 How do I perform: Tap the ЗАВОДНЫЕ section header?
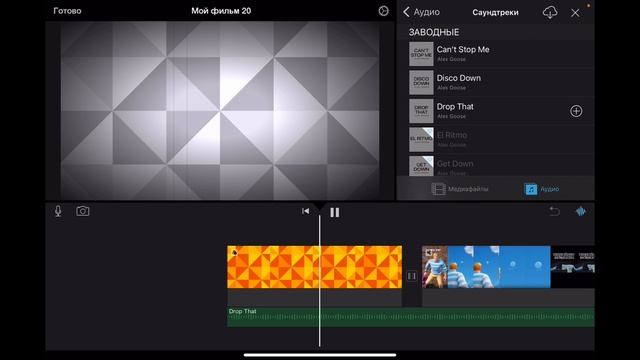(x=434, y=32)
